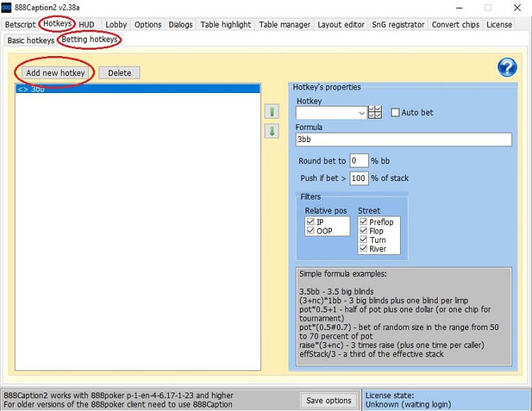Uncheck the IP relative position filter
Image resolution: width=532 pixels, height=411 pixels.
(309, 222)
